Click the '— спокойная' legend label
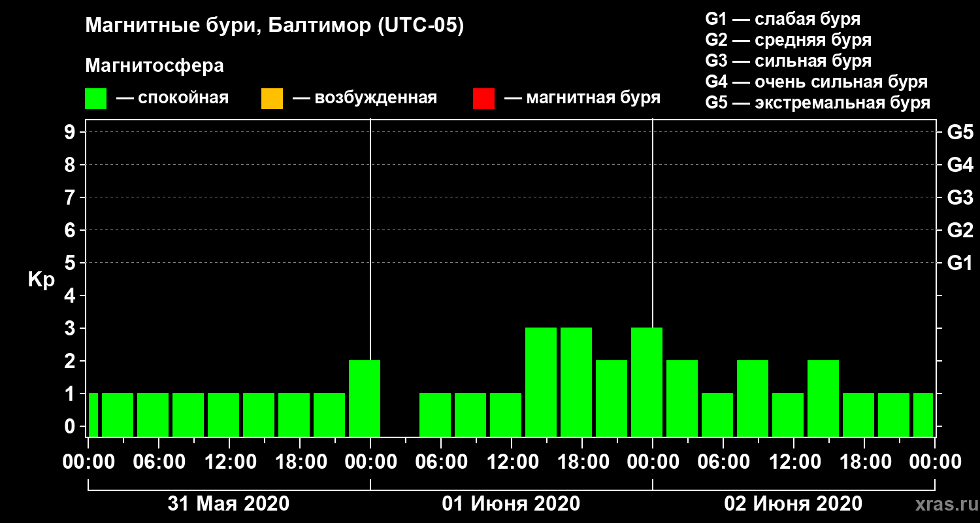This screenshot has width=980, height=523. pos(172,99)
